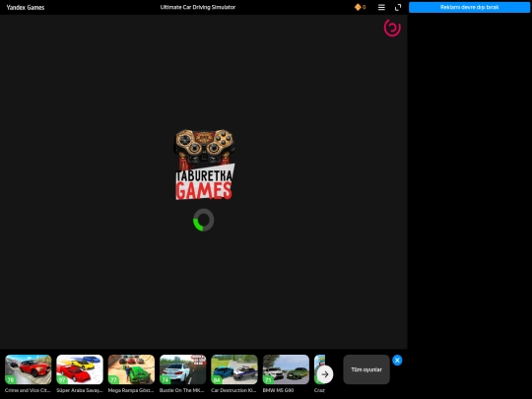Toggle fullscreen mode icon

click(398, 7)
